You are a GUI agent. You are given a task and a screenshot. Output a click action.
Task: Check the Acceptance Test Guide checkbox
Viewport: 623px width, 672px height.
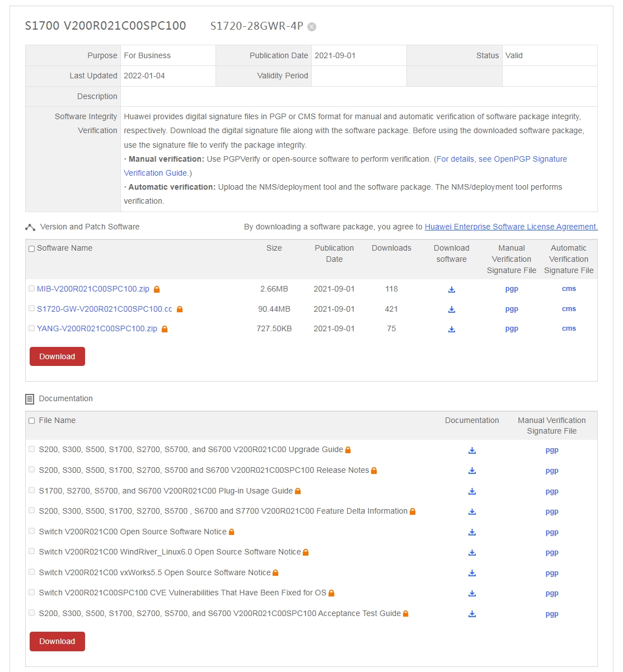tap(31, 613)
